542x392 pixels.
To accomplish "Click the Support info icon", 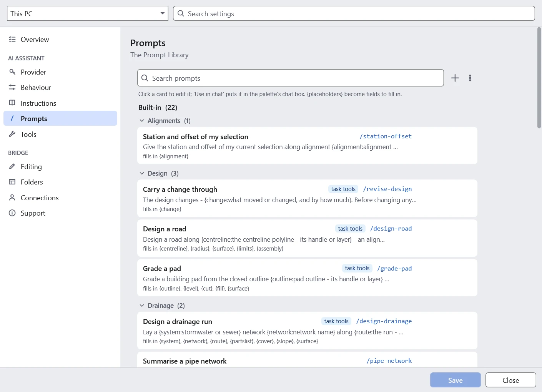I will 12,213.
